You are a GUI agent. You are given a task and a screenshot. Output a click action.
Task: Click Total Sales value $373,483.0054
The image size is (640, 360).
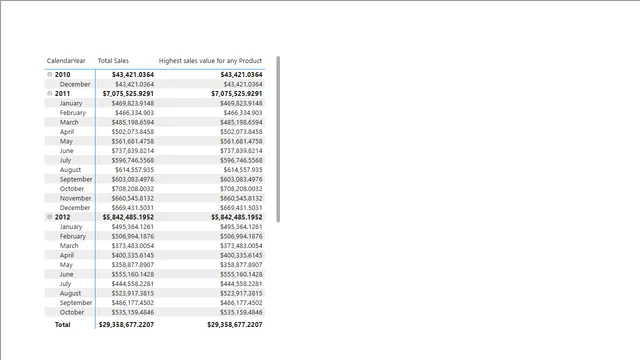click(133, 246)
